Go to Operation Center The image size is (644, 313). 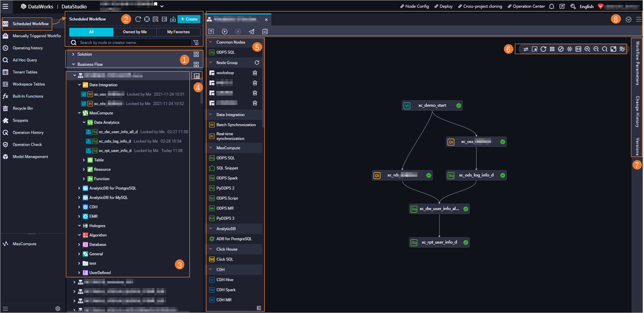click(x=526, y=7)
